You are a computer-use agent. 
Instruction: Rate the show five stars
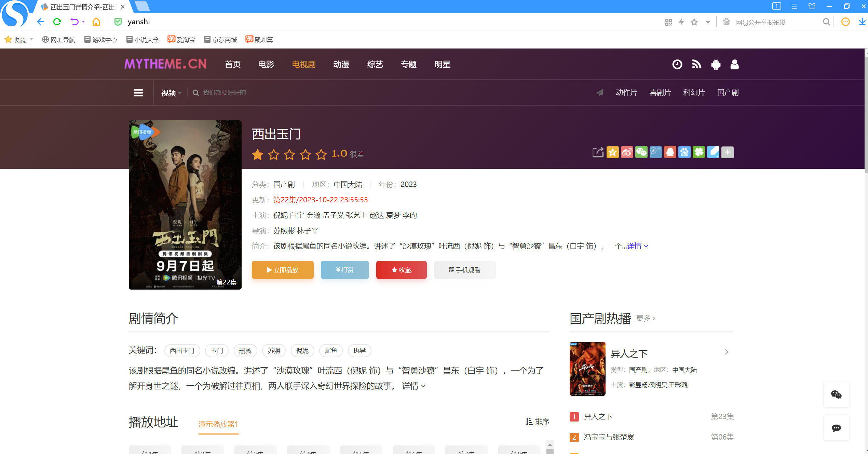click(321, 155)
